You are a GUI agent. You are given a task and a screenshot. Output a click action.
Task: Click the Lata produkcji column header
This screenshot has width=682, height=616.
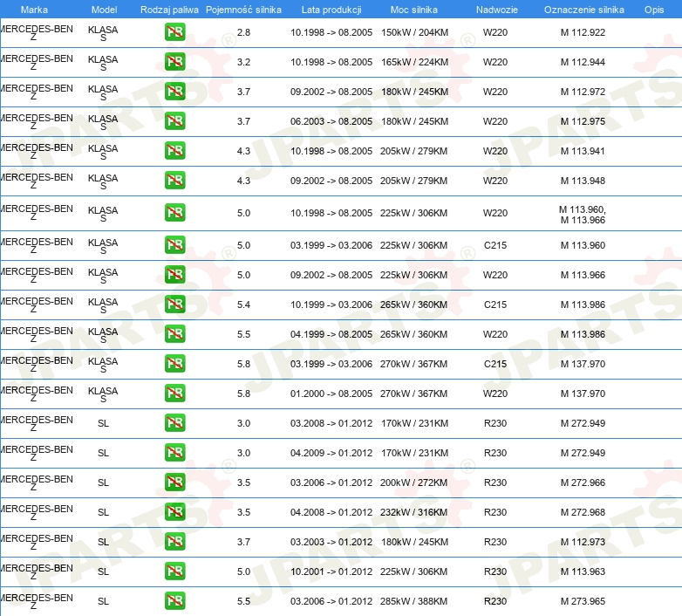[x=331, y=10]
